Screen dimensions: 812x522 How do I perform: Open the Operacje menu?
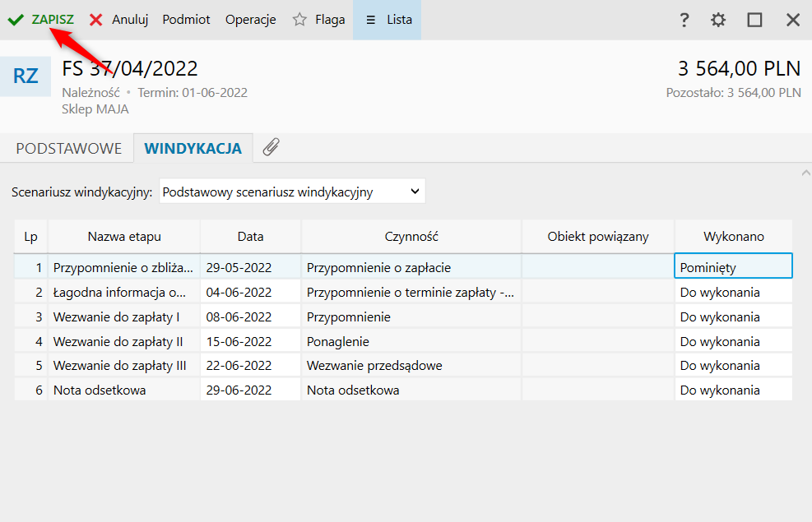250,20
